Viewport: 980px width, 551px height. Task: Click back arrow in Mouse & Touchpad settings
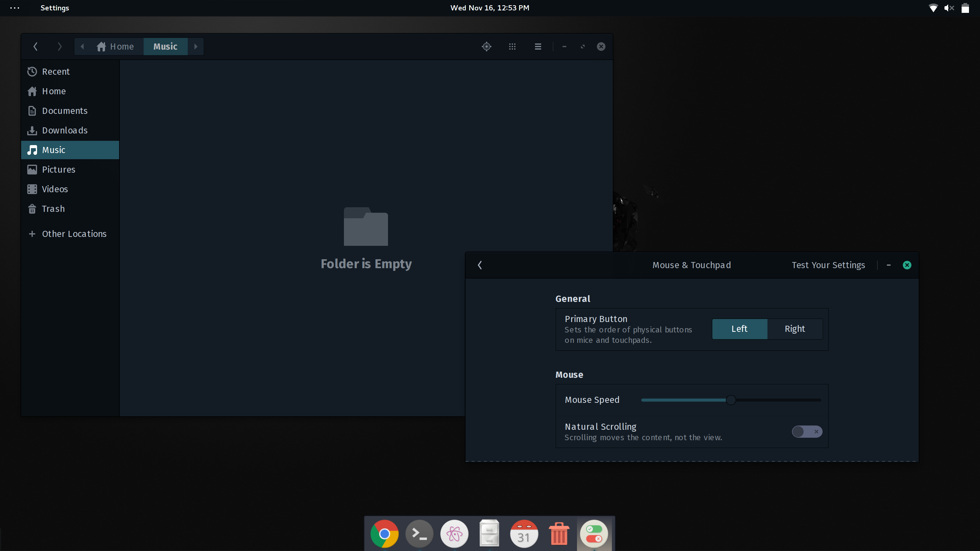[480, 264]
